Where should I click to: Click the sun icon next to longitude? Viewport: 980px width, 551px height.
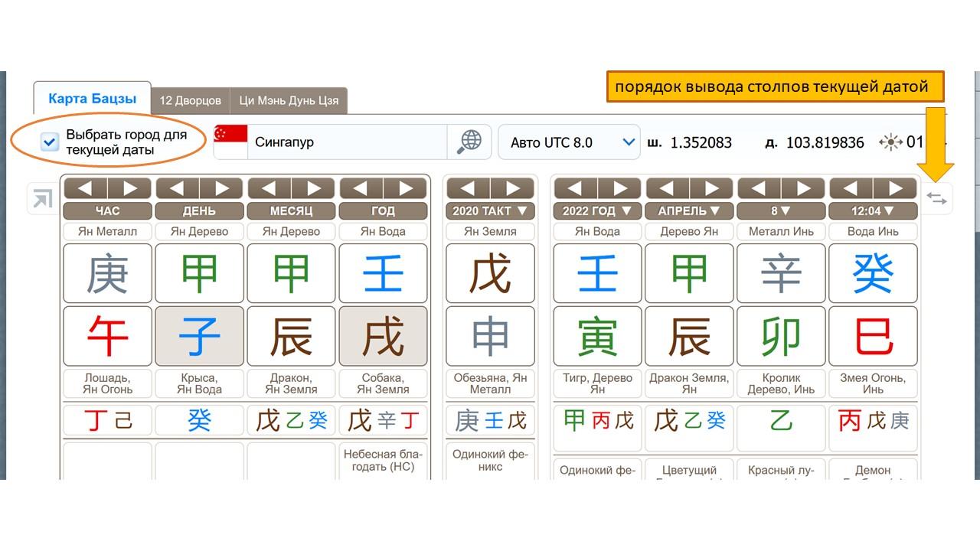(890, 142)
